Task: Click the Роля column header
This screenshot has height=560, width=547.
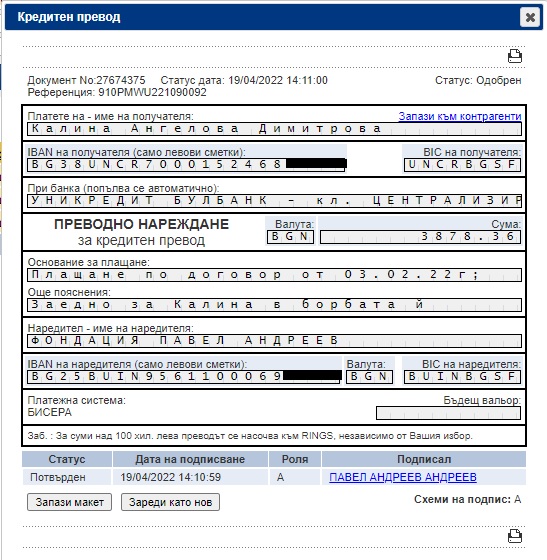Action: tap(295, 459)
